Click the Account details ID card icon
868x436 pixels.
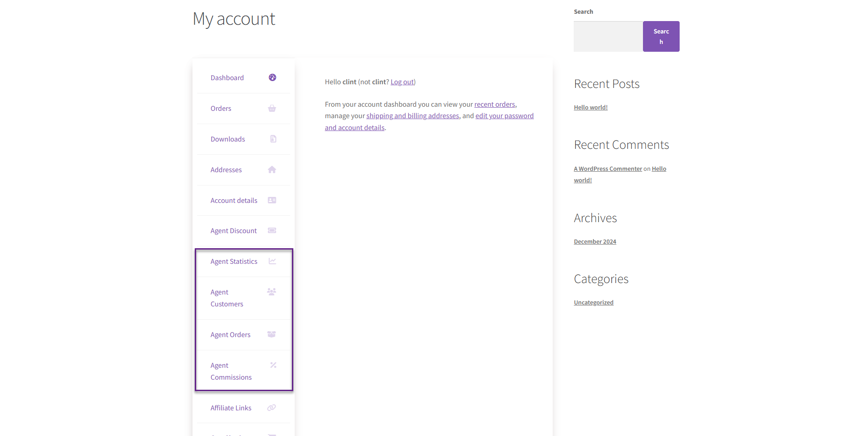click(x=272, y=200)
